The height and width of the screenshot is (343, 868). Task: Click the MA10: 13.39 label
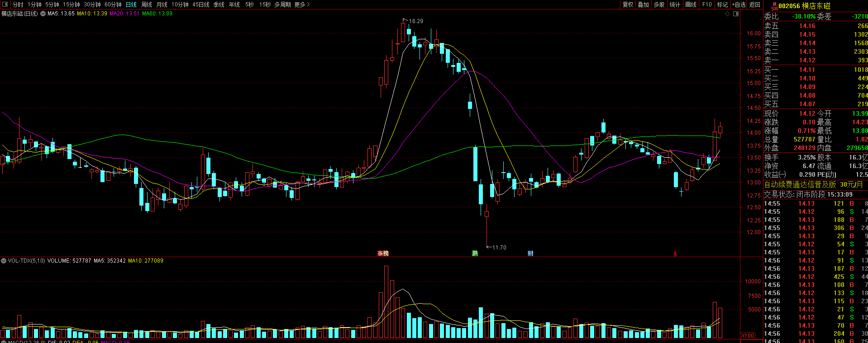pos(92,14)
